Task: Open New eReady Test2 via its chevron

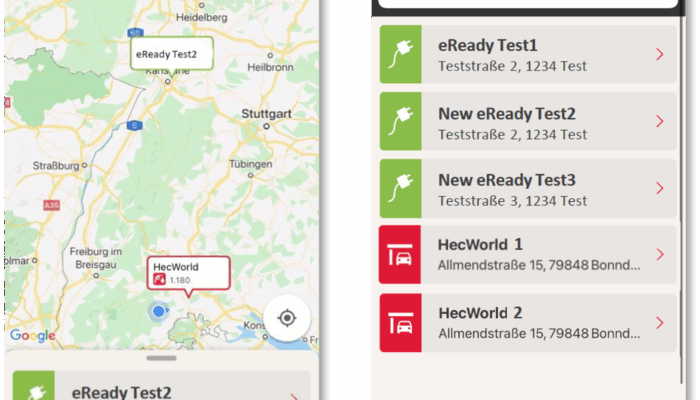Action: pyautogui.click(x=659, y=122)
